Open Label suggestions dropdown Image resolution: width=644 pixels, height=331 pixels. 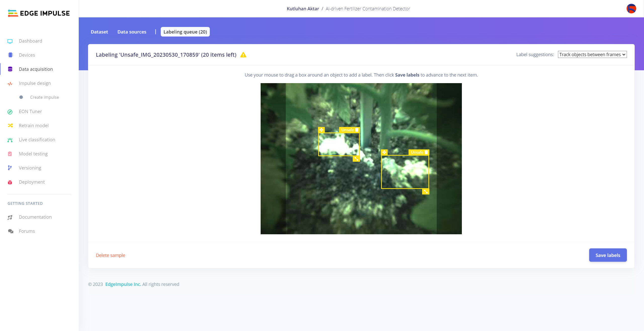click(x=592, y=55)
